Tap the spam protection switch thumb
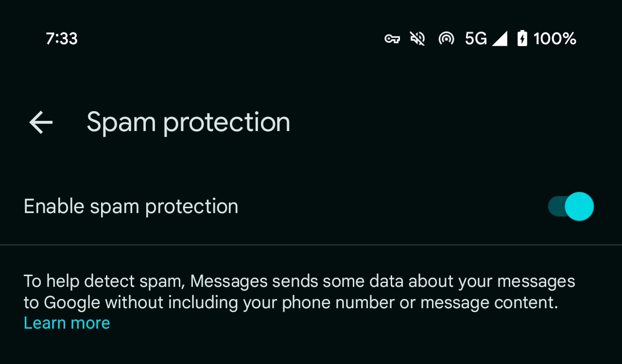 click(579, 206)
